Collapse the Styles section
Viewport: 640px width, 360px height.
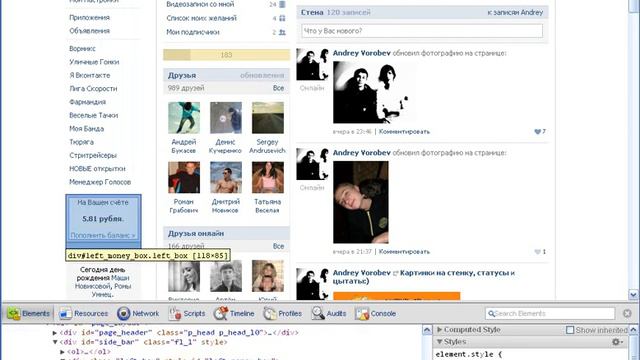pyautogui.click(x=440, y=342)
